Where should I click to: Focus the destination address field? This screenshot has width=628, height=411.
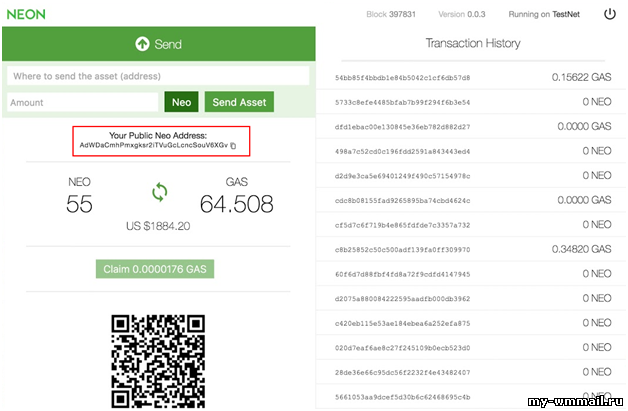coord(158,76)
